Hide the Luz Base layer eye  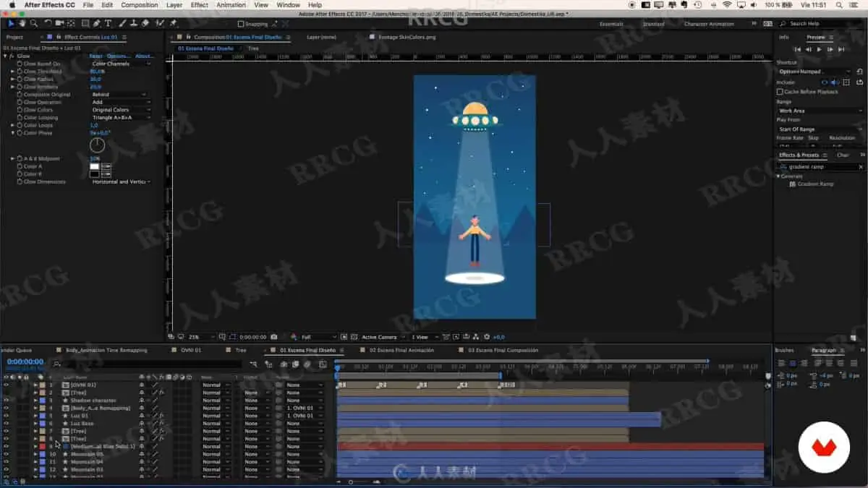pos(6,424)
